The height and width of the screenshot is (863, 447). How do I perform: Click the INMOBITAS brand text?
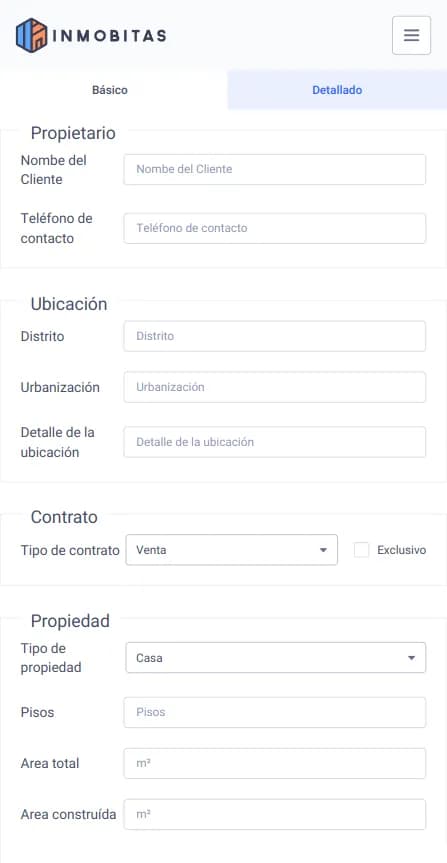(110, 36)
